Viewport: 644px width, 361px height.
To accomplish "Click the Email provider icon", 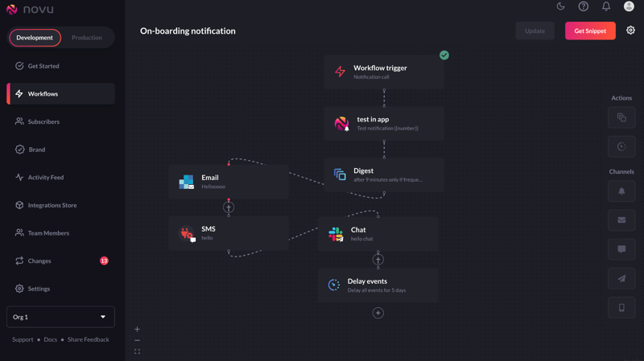I will coord(187,182).
